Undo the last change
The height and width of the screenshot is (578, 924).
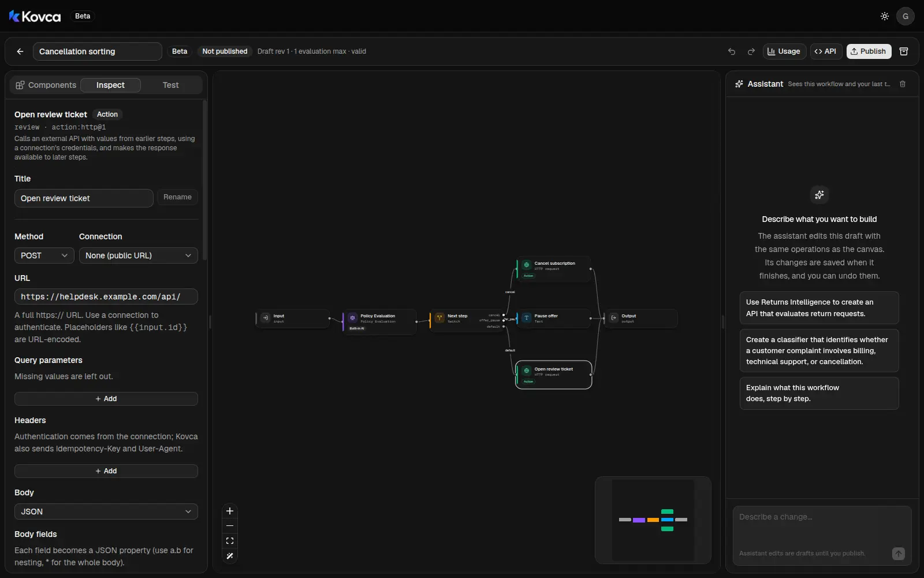click(x=732, y=51)
